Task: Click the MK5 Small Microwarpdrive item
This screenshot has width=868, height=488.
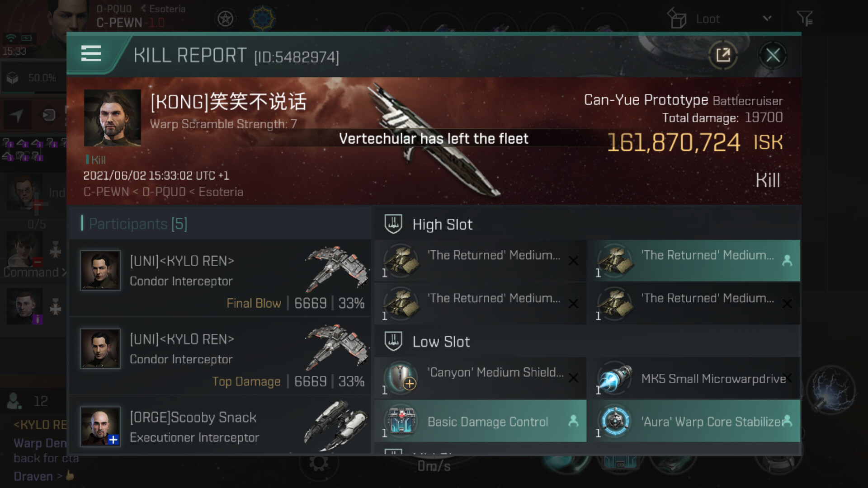Action: click(697, 378)
